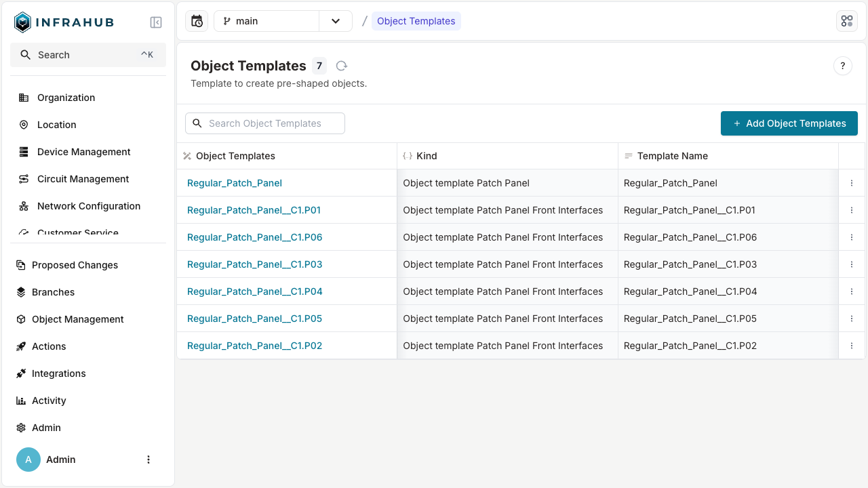The image size is (868, 488).
Task: Click the date selector calendar icon
Action: coord(196,21)
